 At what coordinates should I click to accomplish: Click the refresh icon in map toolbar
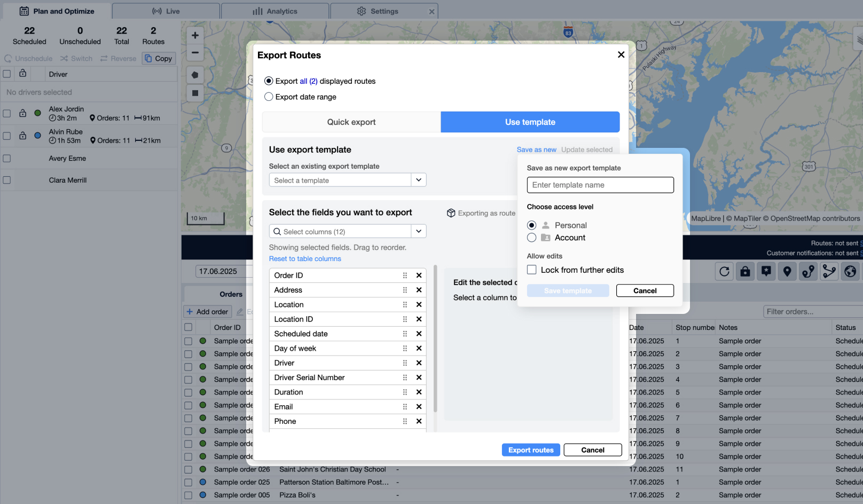click(724, 272)
